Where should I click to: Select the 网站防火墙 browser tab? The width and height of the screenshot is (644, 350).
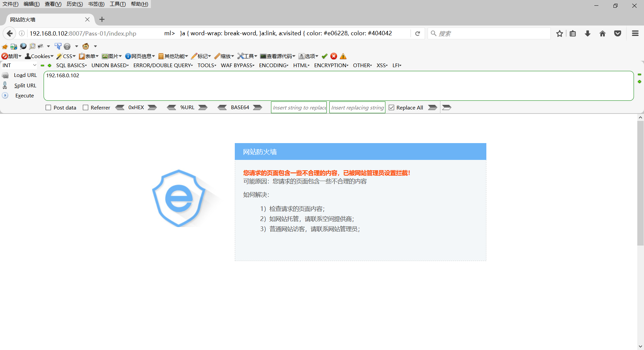click(40, 19)
